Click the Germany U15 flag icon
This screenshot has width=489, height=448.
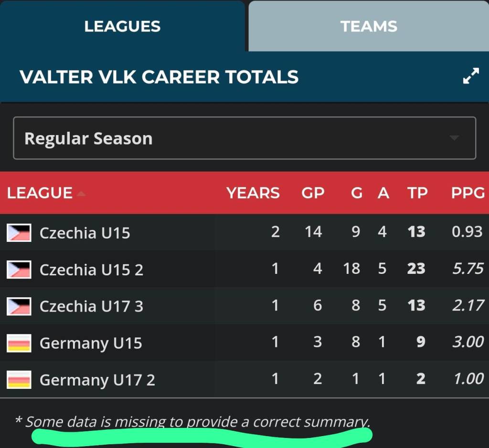19,344
